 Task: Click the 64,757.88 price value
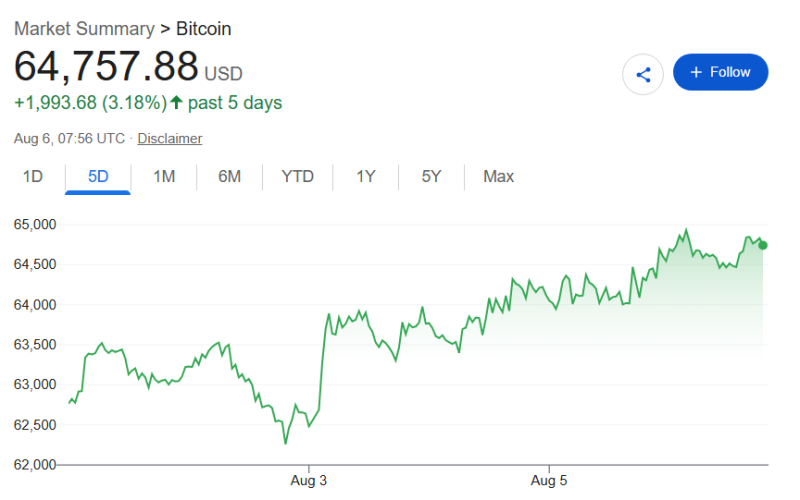[106, 66]
